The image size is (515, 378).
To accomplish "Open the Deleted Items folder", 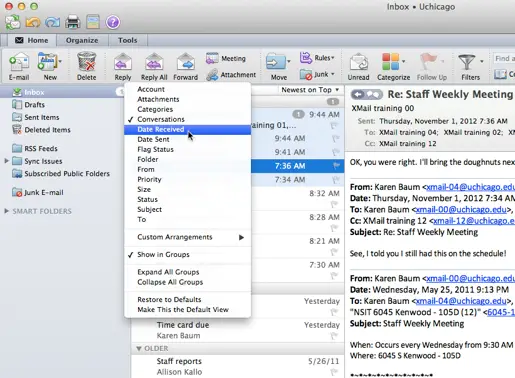I will (x=47, y=130).
